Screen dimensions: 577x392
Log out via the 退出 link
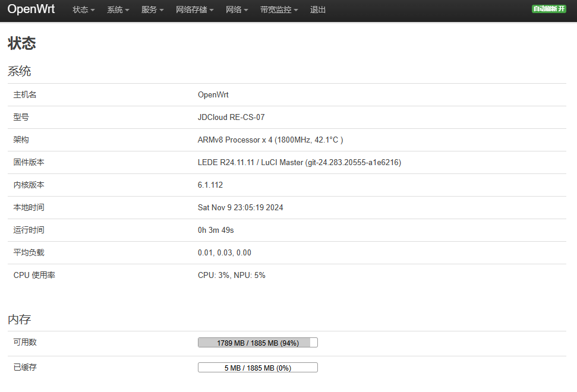click(x=318, y=10)
